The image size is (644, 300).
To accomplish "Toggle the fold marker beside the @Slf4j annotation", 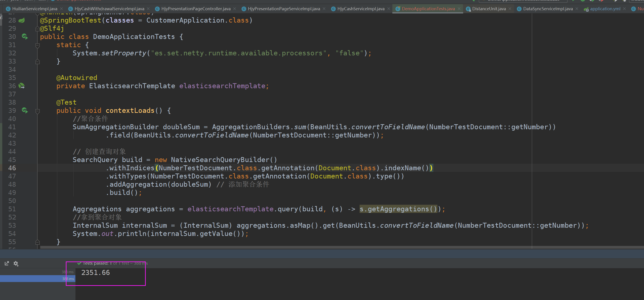I will [x=38, y=29].
